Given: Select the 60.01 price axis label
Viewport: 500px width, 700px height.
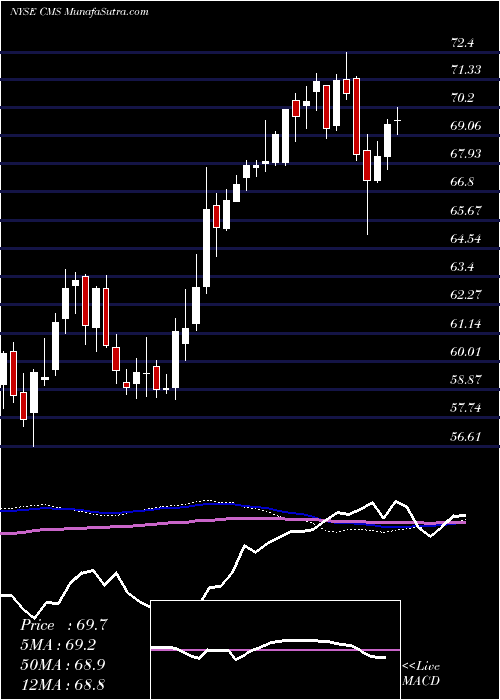Looking at the screenshot, I should 467,352.
